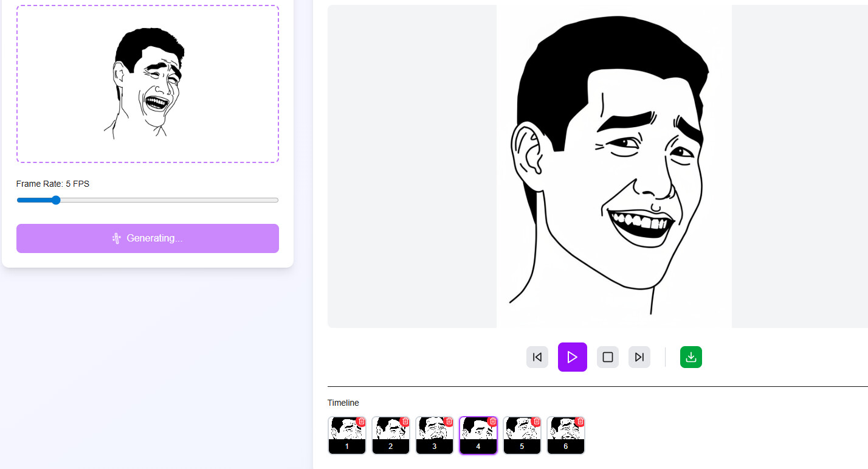Delete frame 6 using its trash icon
This screenshot has height=469, width=868.
point(580,421)
